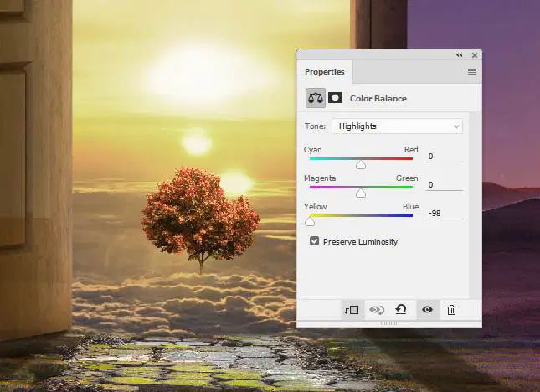Toggle layer visibility eye icon
The height and width of the screenshot is (392, 540).
click(x=427, y=310)
